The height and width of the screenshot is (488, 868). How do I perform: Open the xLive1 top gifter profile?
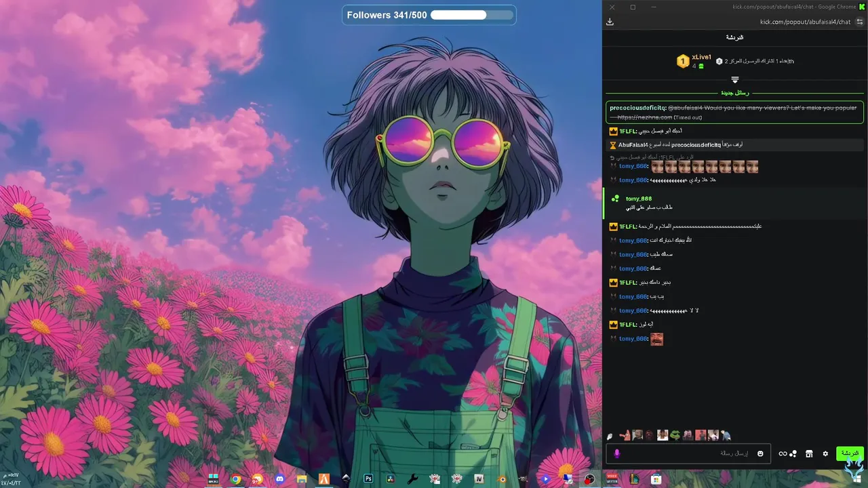[702, 57]
